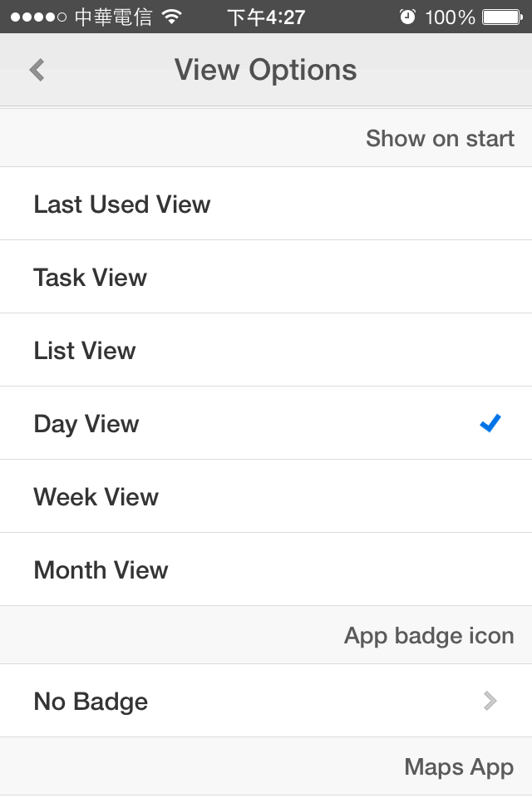Tap the chevron beside No Badge

point(490,702)
